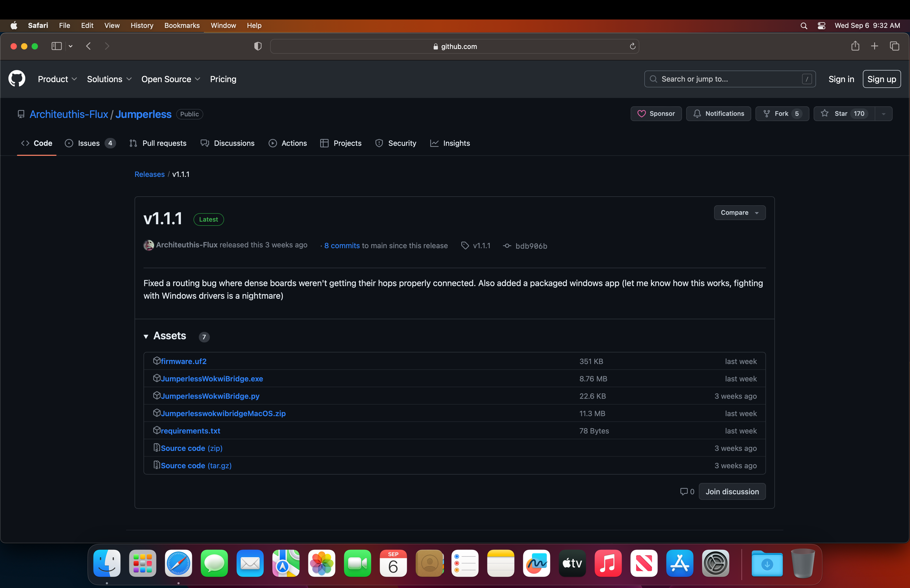The width and height of the screenshot is (910, 588).
Task: Expand the Compare dropdown
Action: tap(739, 213)
